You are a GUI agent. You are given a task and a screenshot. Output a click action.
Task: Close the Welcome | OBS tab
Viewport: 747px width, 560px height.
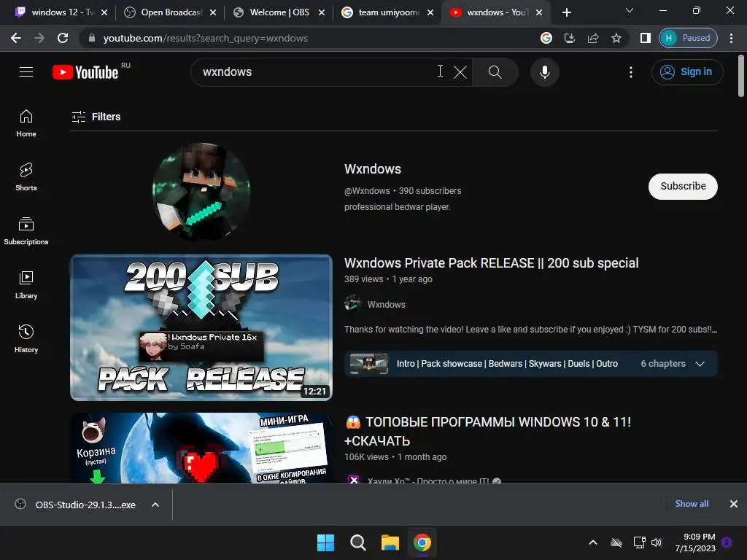coord(322,12)
